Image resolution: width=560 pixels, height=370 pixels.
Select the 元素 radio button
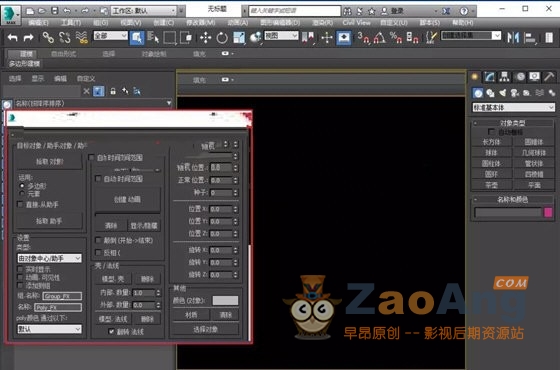pyautogui.click(x=22, y=194)
